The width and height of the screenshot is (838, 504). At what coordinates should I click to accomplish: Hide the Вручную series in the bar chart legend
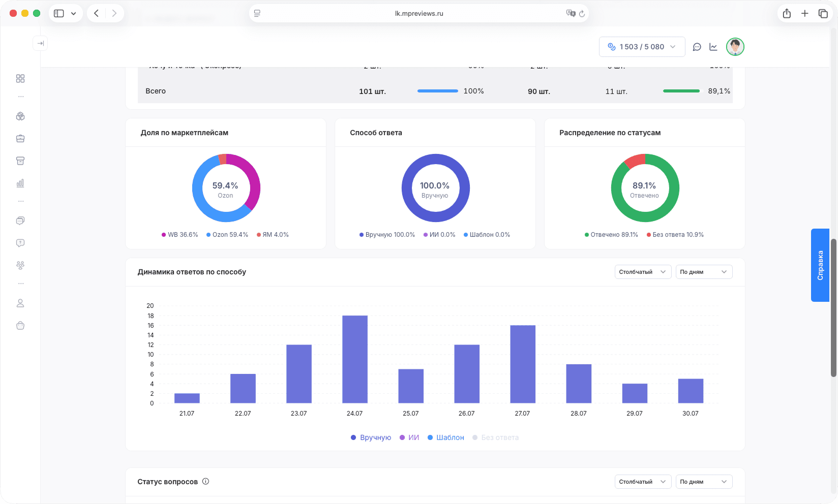click(371, 437)
